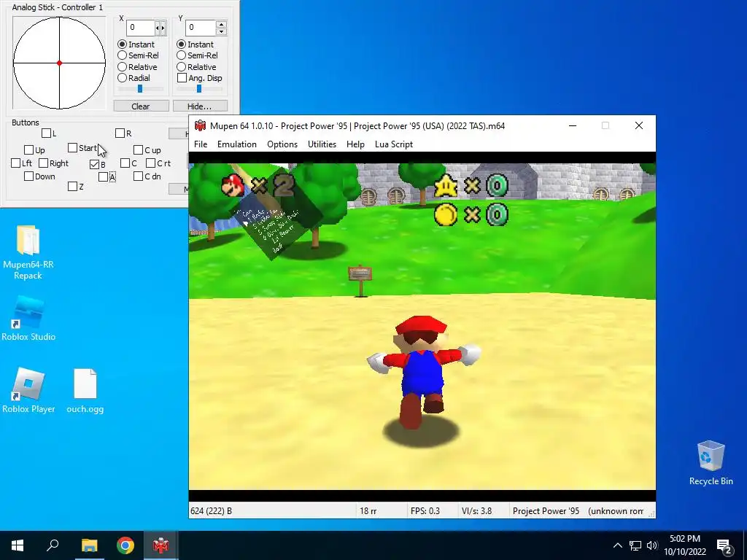Select the Recycle Bin icon
Viewport: 747px width, 560px height.
pos(711,463)
